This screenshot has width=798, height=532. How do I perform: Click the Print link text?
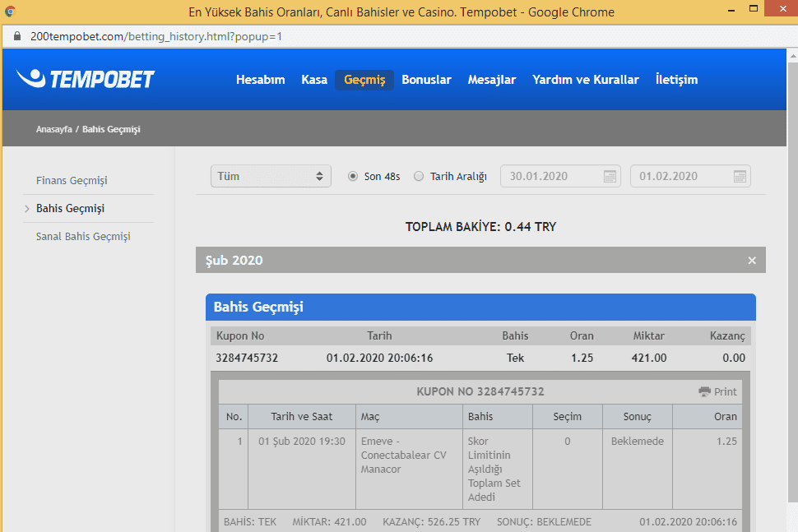coord(726,391)
